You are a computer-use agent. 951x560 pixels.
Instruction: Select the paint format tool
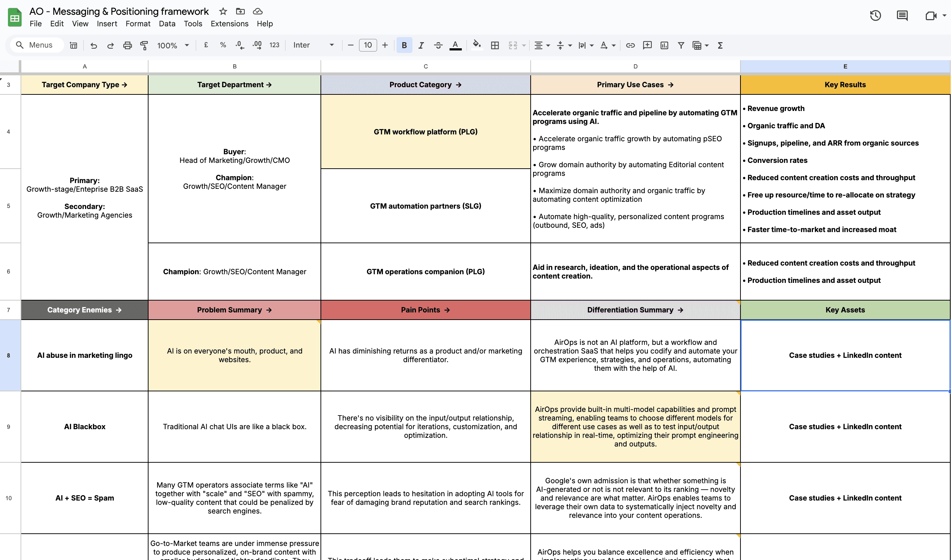click(x=144, y=45)
